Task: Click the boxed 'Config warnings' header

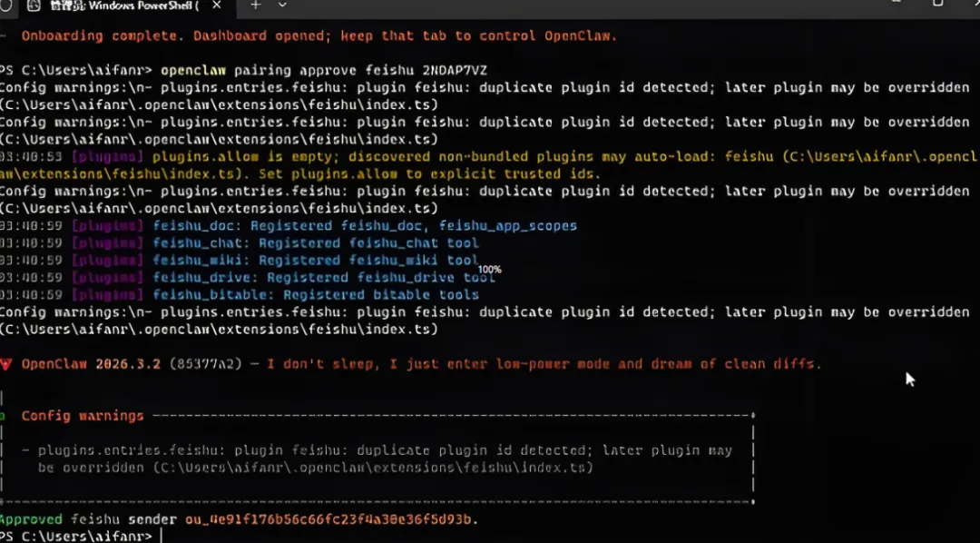Action: click(x=83, y=415)
